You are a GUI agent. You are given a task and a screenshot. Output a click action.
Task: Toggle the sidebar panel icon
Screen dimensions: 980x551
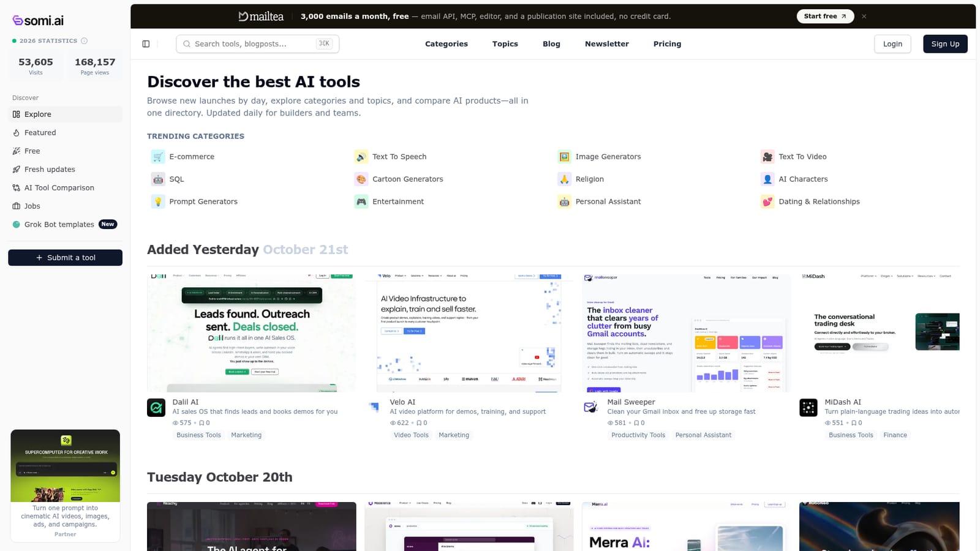click(146, 44)
